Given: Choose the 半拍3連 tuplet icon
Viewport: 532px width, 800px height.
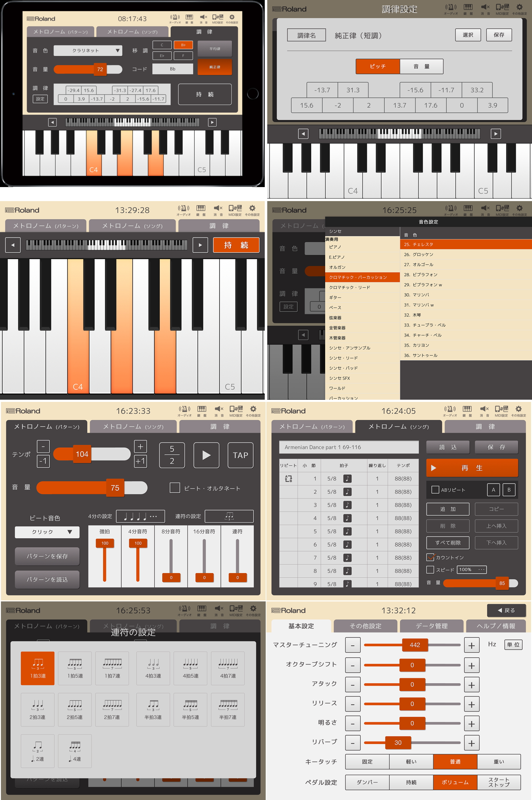Looking at the screenshot, I should click(x=153, y=709).
